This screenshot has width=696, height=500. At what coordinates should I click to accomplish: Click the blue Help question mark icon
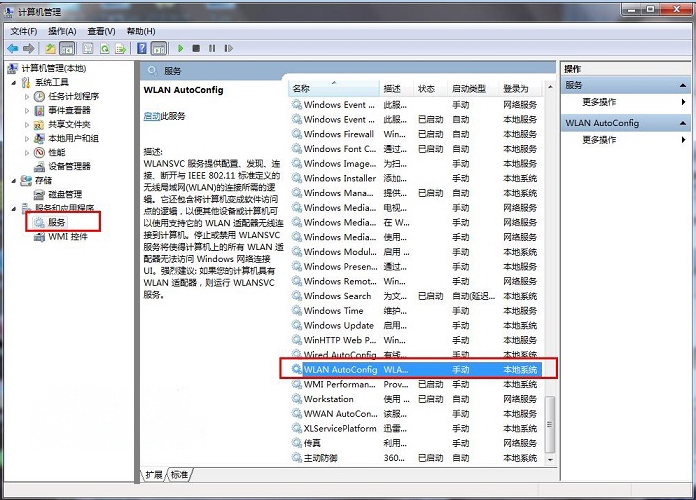click(142, 48)
